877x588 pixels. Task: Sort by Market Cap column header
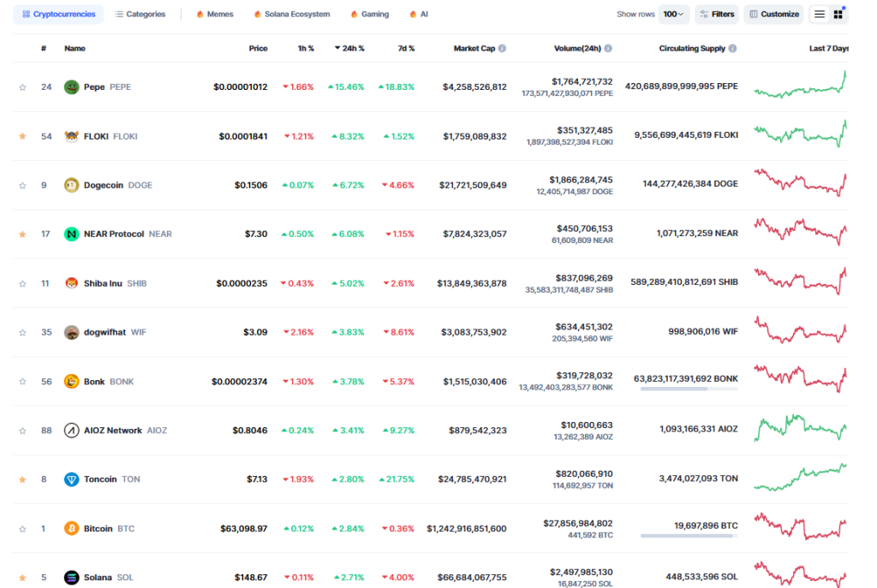coord(474,49)
